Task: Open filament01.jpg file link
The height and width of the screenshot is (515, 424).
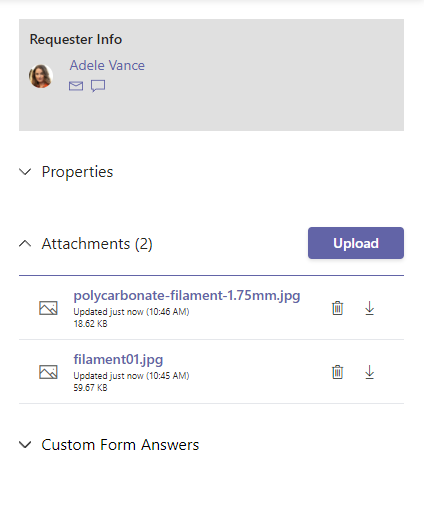Action: 118,360
